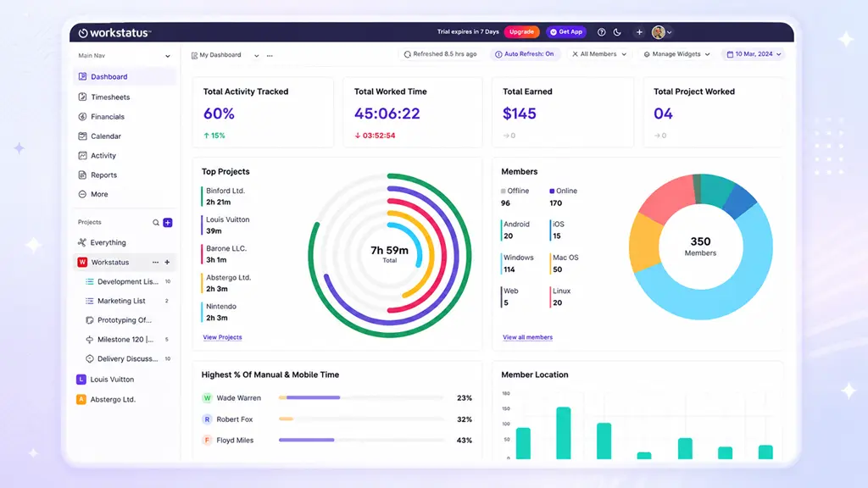Click the Get App button
This screenshot has height=488, width=868.
565,32
